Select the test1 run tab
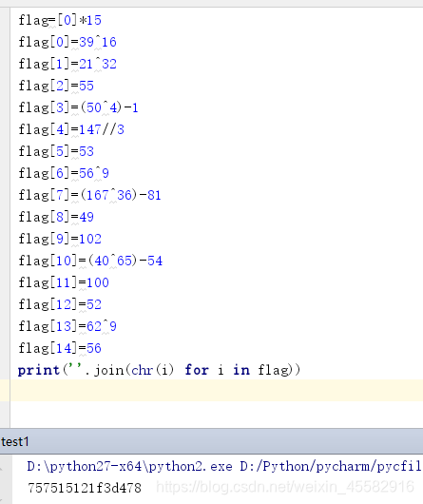This screenshot has width=423, height=504. pyautogui.click(x=15, y=442)
